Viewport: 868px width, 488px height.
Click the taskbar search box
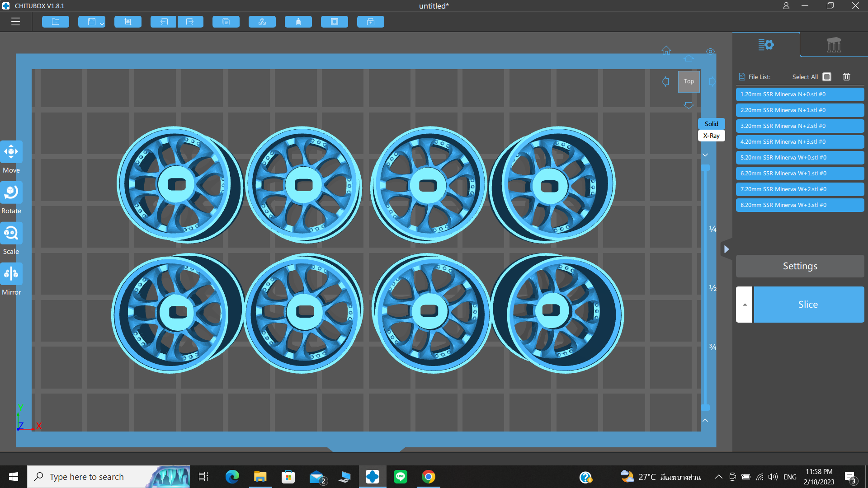108,477
